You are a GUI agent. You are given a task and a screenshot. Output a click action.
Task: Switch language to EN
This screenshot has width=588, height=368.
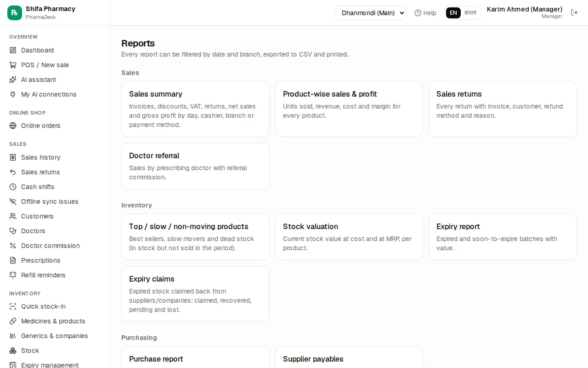453,13
